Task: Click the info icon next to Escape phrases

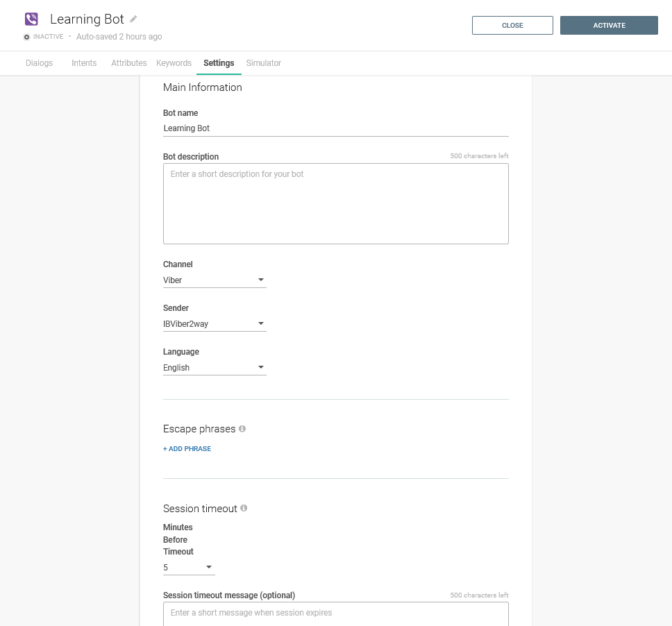Action: tap(242, 428)
